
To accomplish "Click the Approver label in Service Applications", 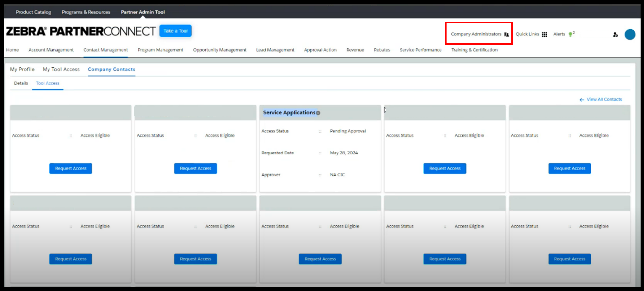I will tap(271, 175).
